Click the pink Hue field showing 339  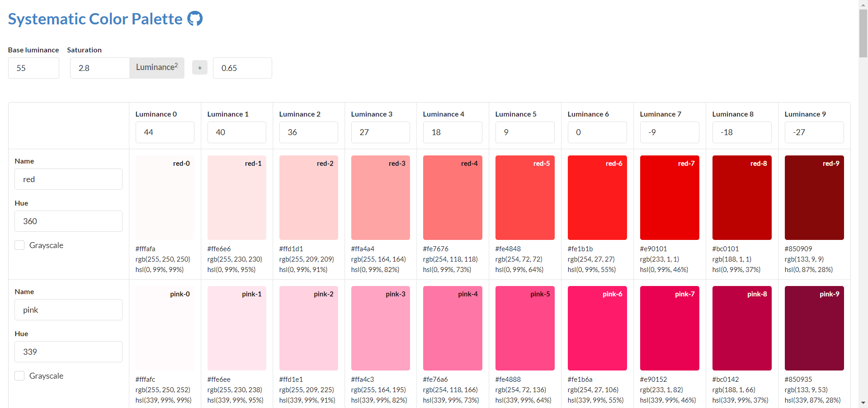coord(68,352)
